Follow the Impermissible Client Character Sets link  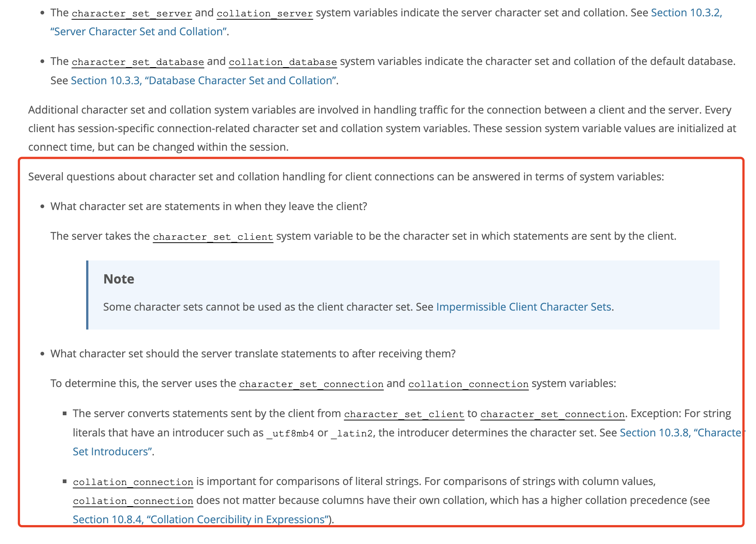click(524, 307)
